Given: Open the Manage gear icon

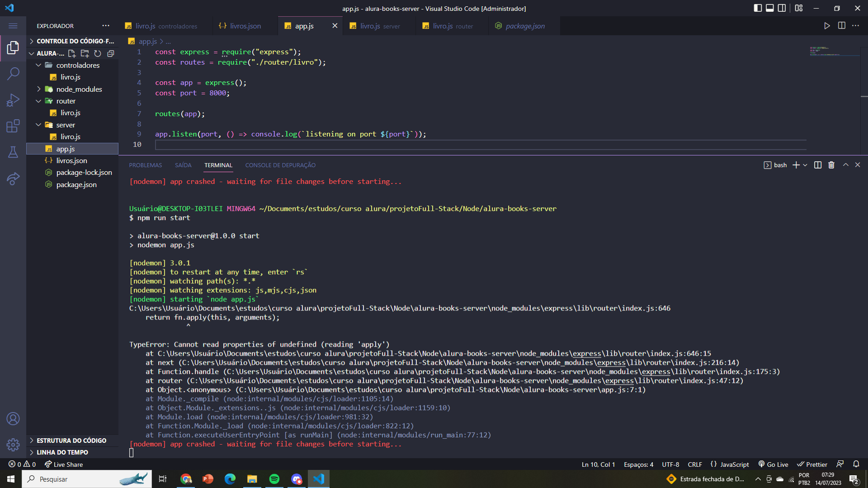Looking at the screenshot, I should [13, 445].
